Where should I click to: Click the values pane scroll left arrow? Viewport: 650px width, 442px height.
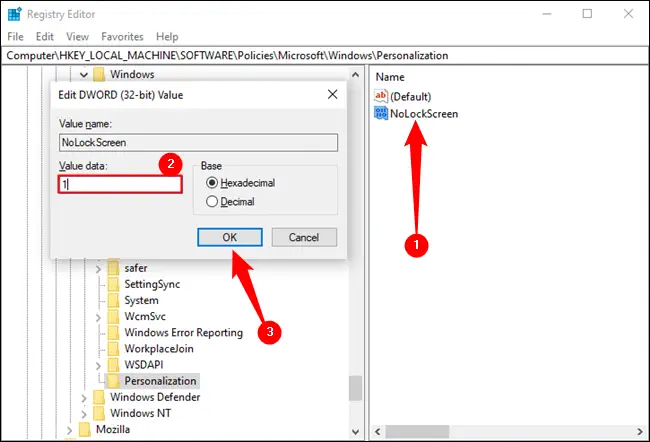(x=378, y=432)
